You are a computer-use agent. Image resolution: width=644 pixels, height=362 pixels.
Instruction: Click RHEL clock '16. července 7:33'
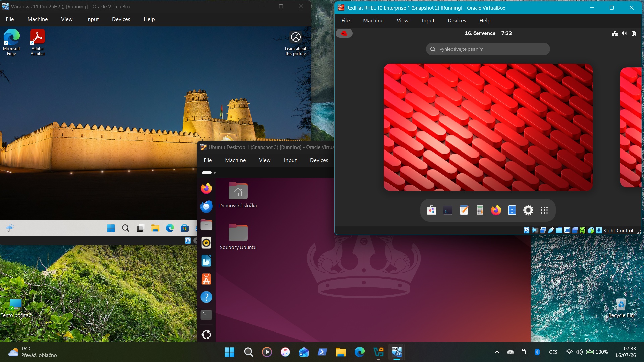pyautogui.click(x=488, y=33)
